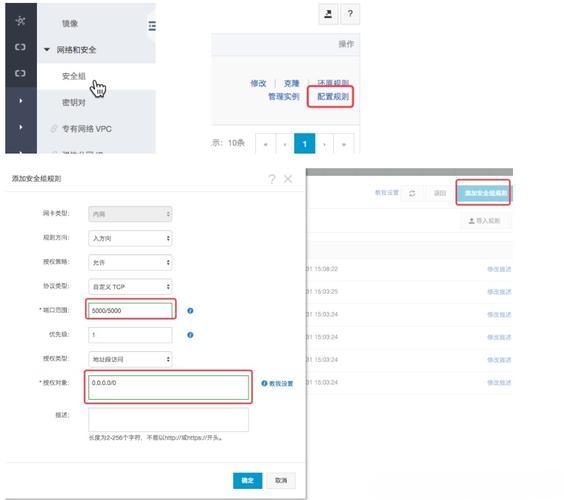This screenshot has width=564, height=500.
Task: Open the 授权类型 dropdown
Action: point(130,359)
